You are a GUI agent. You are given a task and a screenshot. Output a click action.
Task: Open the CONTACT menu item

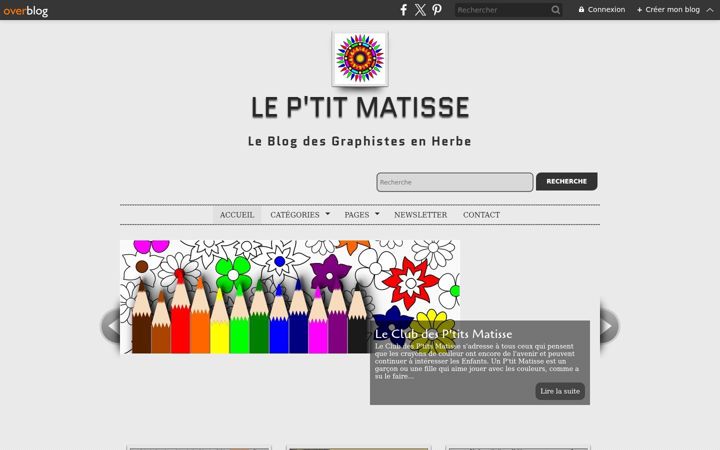click(x=481, y=215)
